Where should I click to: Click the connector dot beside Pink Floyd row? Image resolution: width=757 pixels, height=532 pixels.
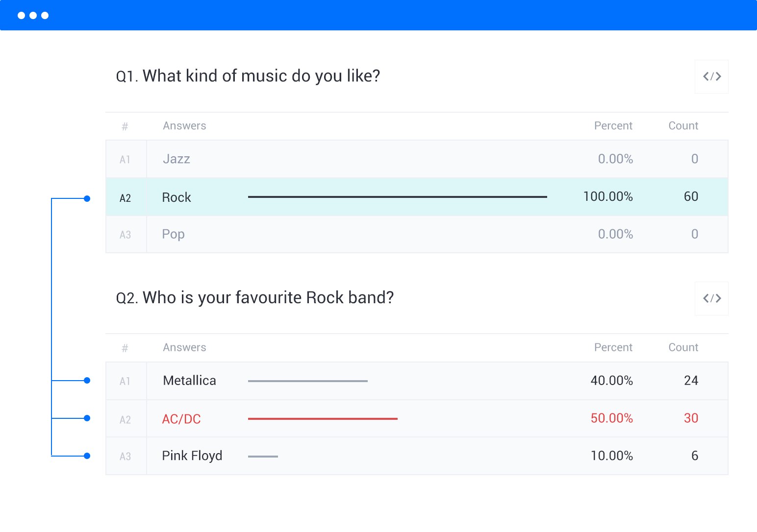click(x=87, y=456)
